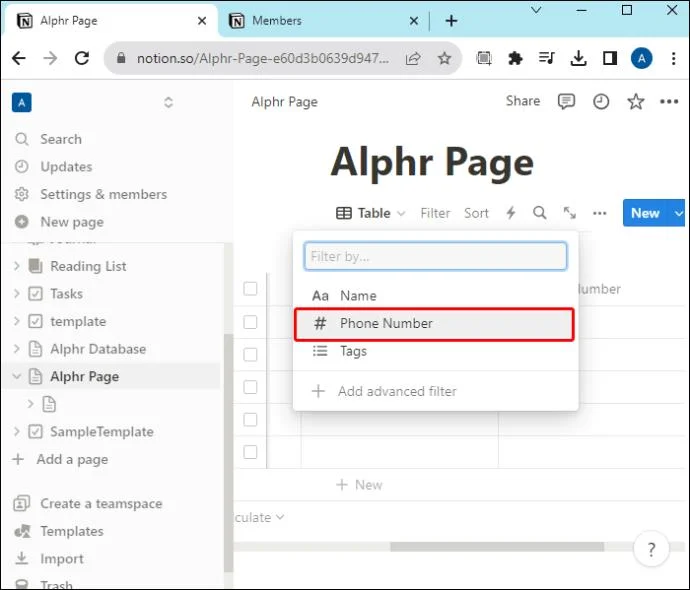Viewport: 690px width, 590px height.
Task: Tick the header row checkbox
Action: click(250, 289)
